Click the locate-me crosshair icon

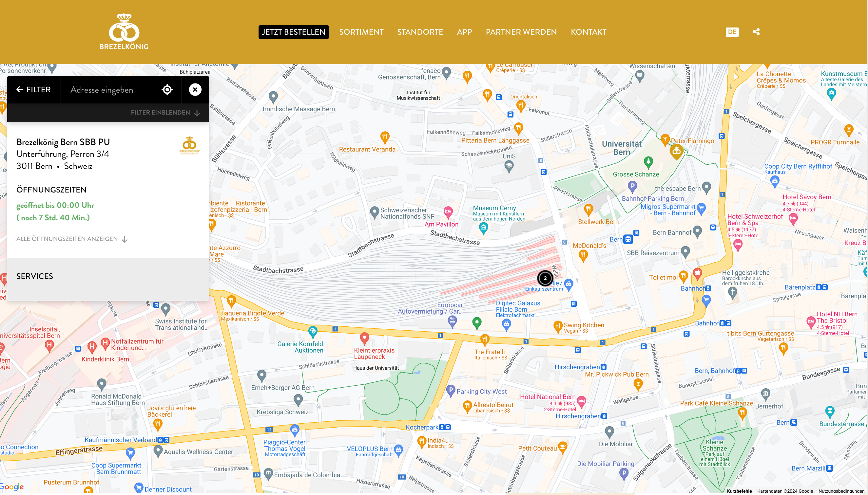pos(167,90)
